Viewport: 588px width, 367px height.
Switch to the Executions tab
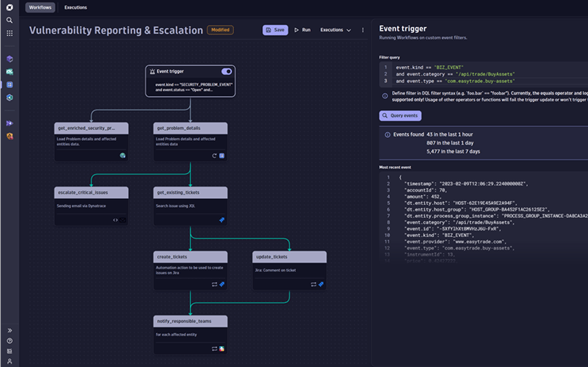[76, 7]
